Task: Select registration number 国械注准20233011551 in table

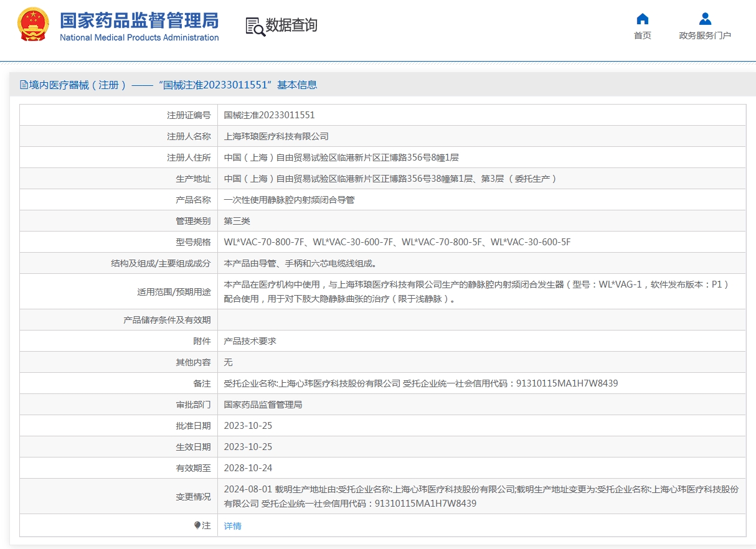Action: pyautogui.click(x=270, y=115)
